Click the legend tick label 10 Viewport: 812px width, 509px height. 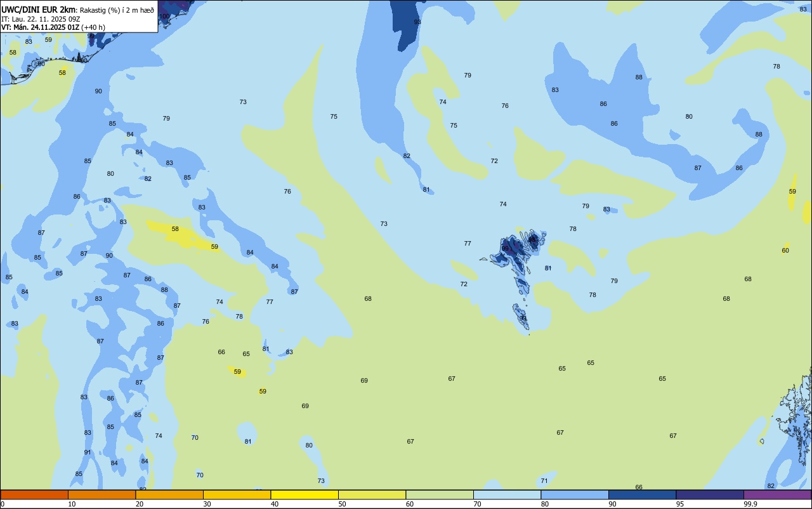(x=72, y=504)
